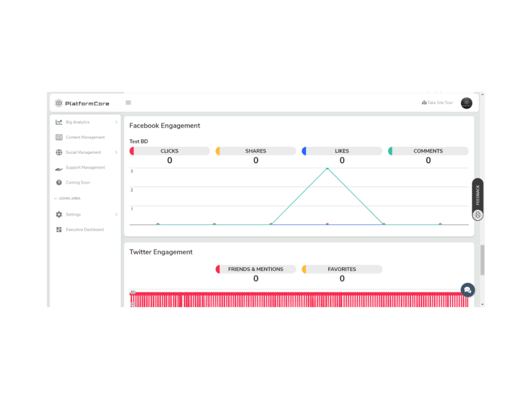Open Support Management menu item
The height and width of the screenshot is (399, 532).
tap(86, 167)
